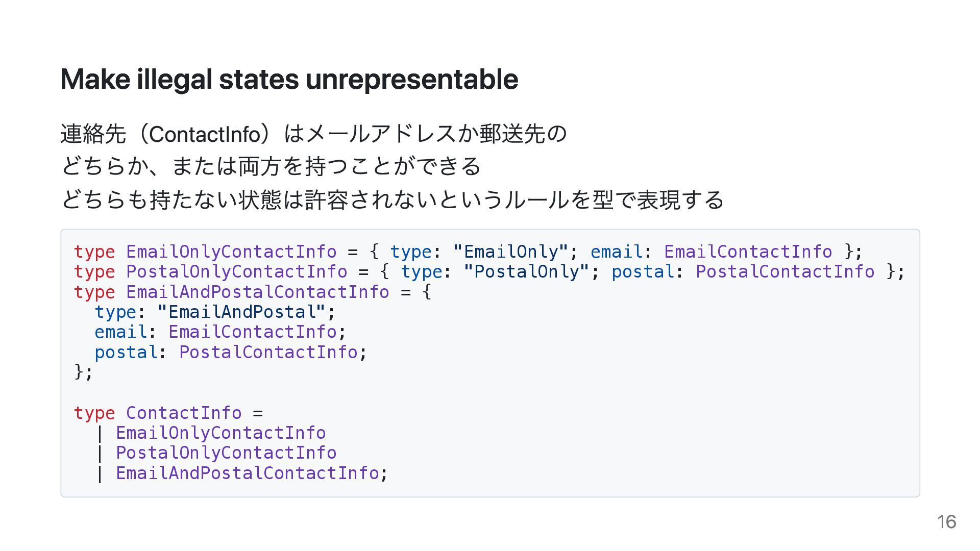980x551 pixels.
Task: Click the Japanese text line mentioning (ContactInfo)
Action: [x=313, y=134]
